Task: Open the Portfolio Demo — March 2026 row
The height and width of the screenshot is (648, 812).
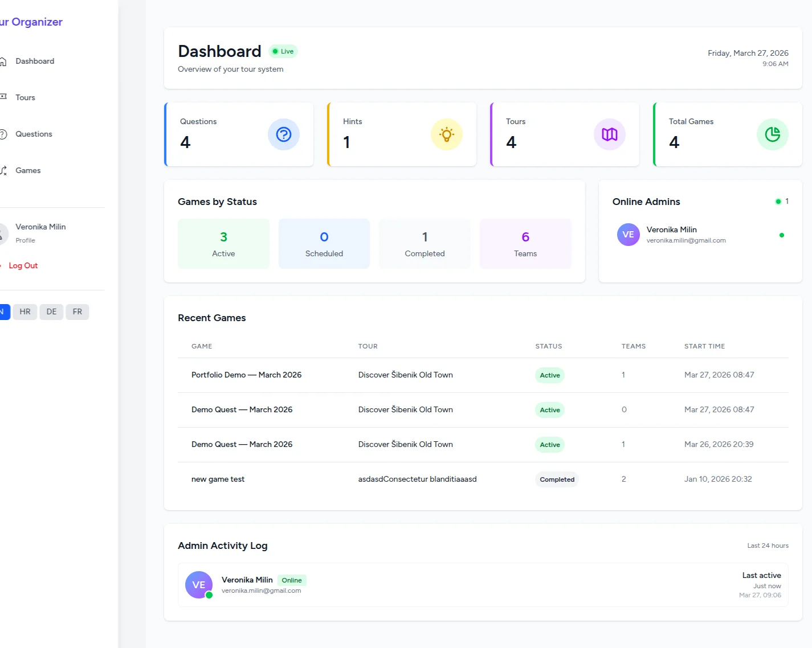Action: (x=246, y=375)
